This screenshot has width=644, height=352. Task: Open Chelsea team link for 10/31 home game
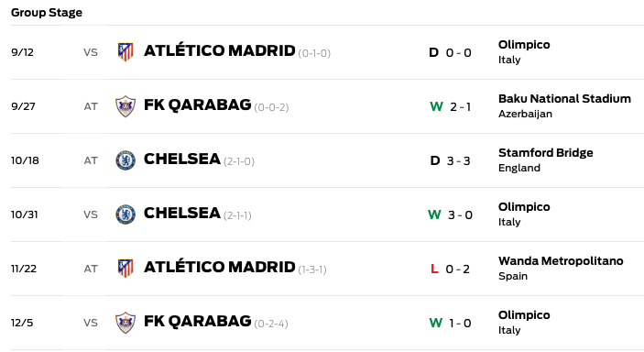tap(182, 214)
